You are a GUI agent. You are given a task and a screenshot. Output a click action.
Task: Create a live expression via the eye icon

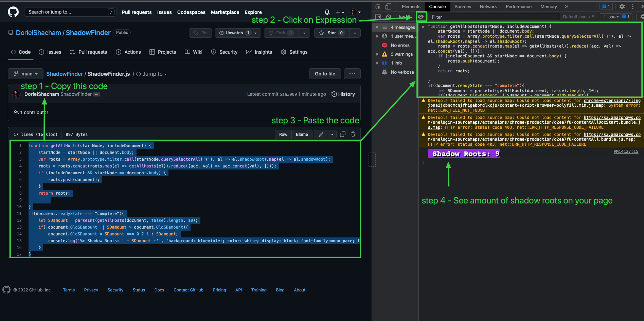pos(421,16)
